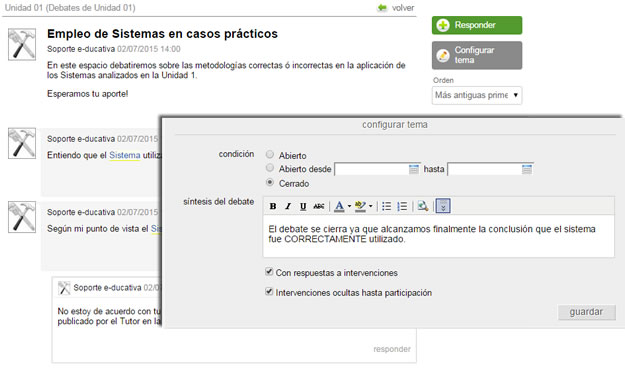Open highlight color picker dropdown arrow
625x368 pixels.
click(x=371, y=206)
